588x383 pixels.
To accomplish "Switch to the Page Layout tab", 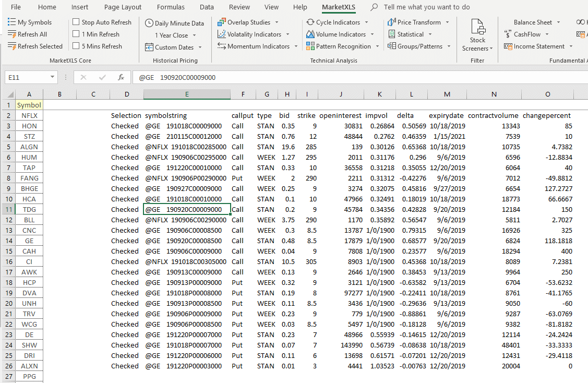I will pyautogui.click(x=123, y=7).
